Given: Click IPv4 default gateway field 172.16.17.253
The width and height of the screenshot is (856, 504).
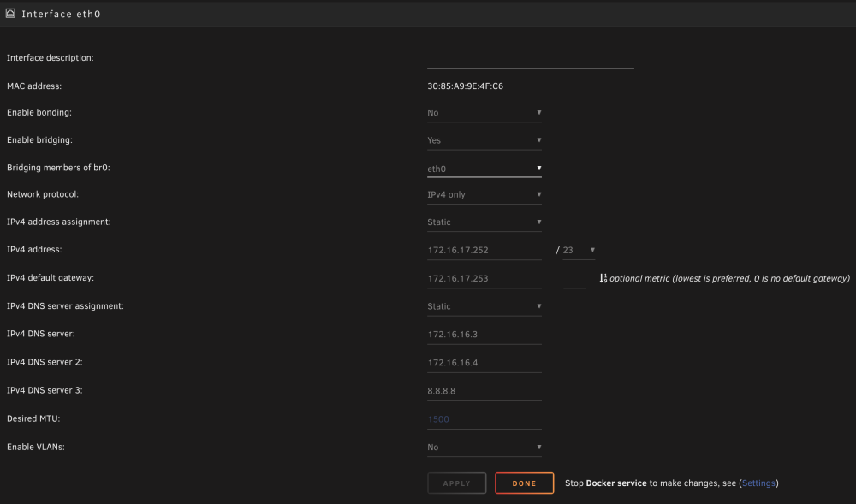Looking at the screenshot, I should pos(484,279).
